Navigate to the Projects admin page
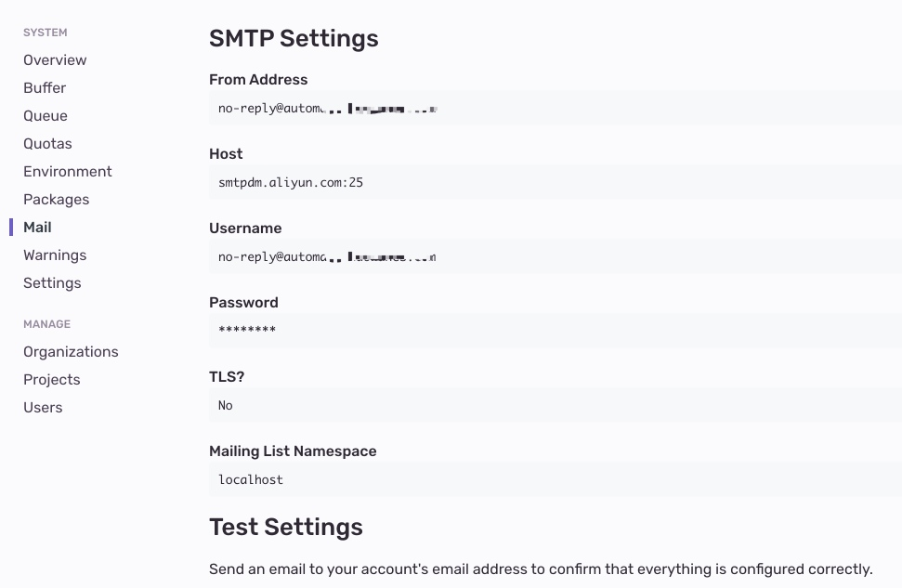This screenshot has width=902, height=588. [52, 380]
